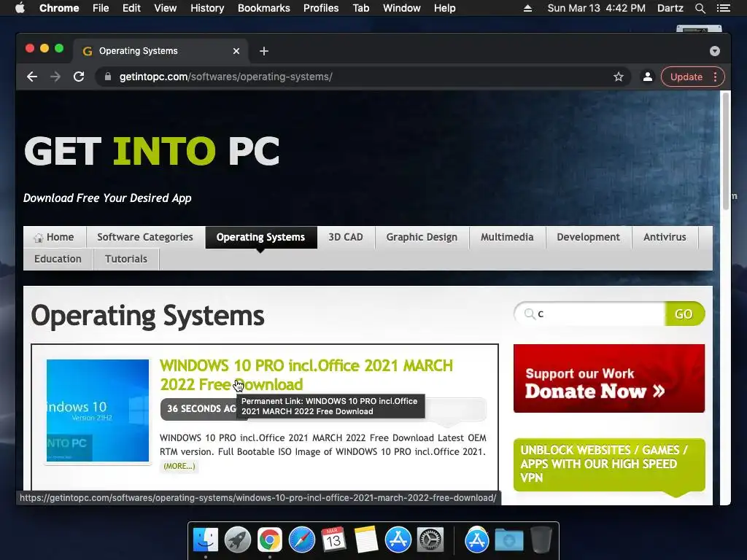Click the Unblock Websites VPN banner
The width and height of the screenshot is (747, 560).
point(609,464)
